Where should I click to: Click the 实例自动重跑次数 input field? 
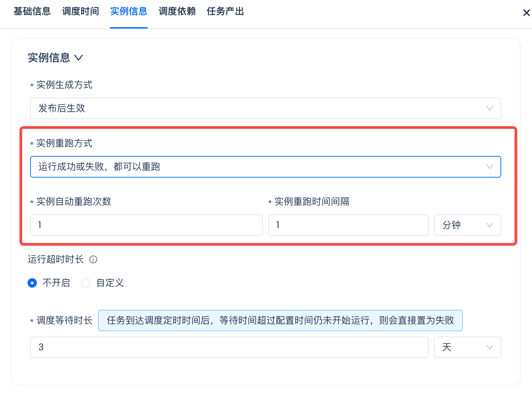click(x=146, y=225)
